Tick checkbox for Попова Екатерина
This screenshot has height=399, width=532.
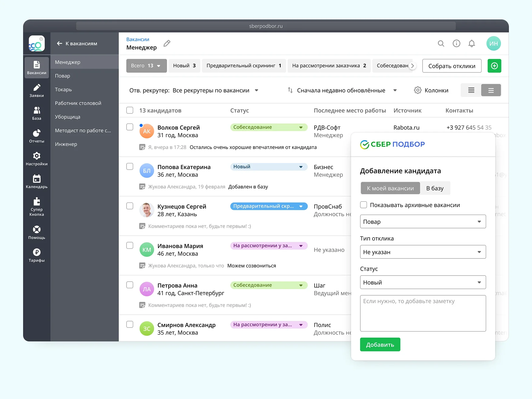coord(130,166)
